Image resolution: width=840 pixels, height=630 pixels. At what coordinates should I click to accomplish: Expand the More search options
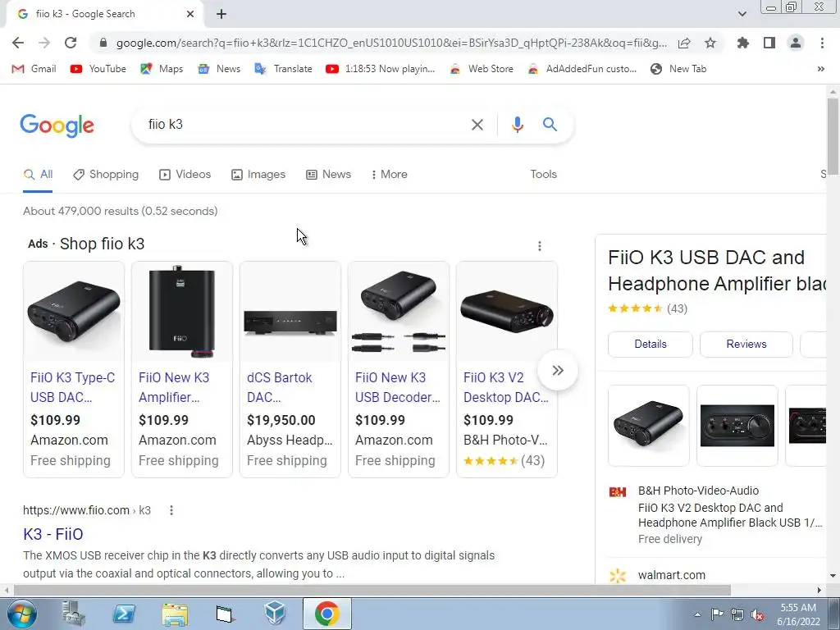click(389, 174)
